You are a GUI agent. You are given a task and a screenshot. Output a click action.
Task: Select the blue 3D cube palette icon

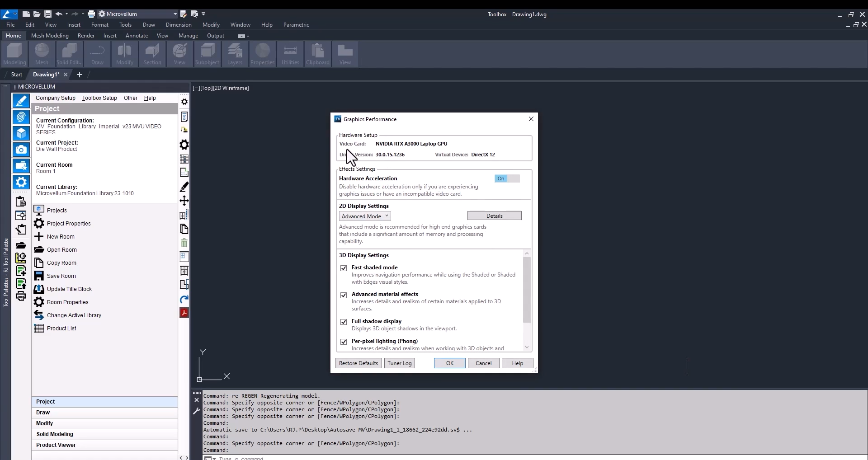click(21, 133)
